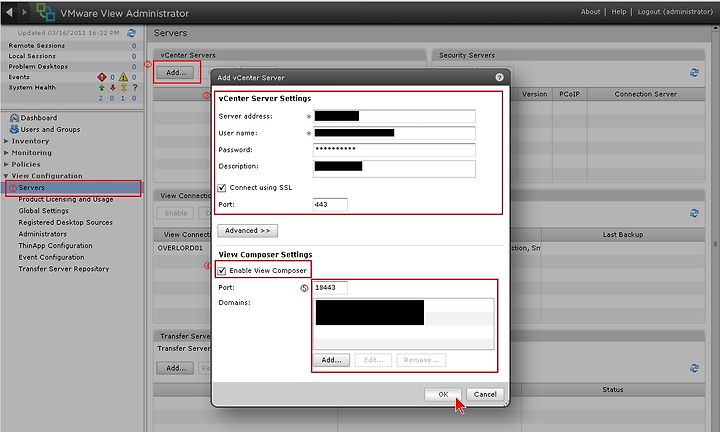
Task: Click the Version column header
Action: [x=534, y=94]
